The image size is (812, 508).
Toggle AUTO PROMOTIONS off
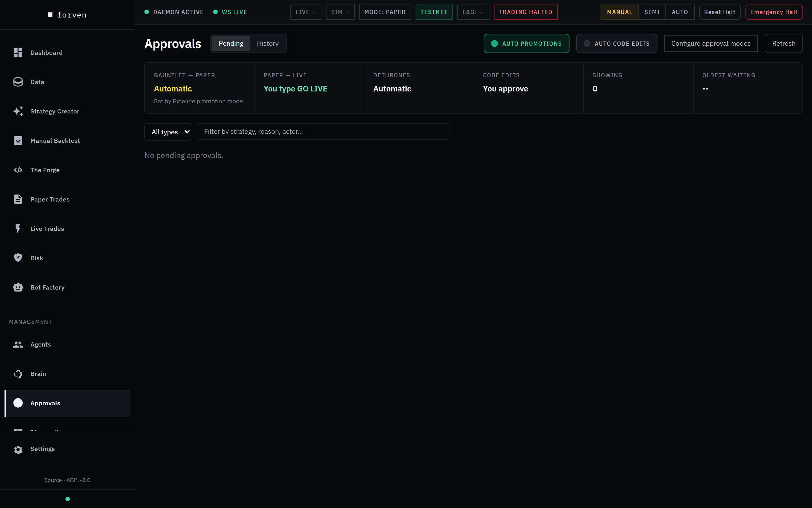(526, 43)
